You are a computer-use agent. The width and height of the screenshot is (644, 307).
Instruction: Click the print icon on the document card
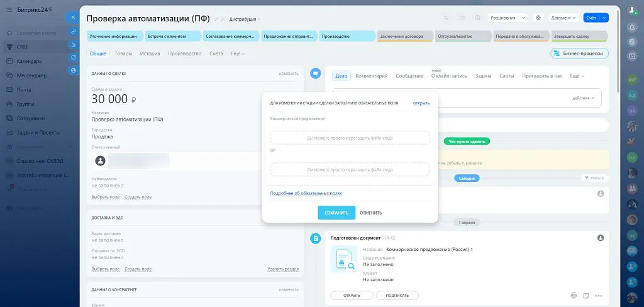click(x=574, y=295)
